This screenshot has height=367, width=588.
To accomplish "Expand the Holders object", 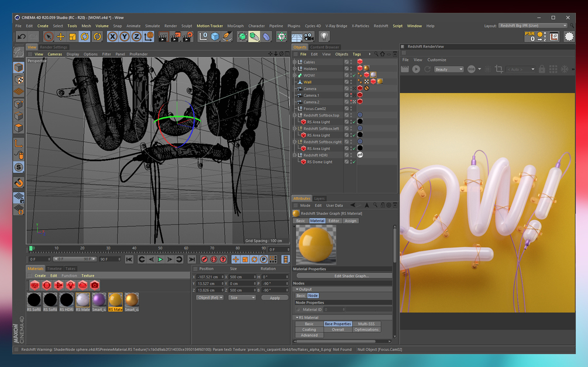I will coord(294,69).
